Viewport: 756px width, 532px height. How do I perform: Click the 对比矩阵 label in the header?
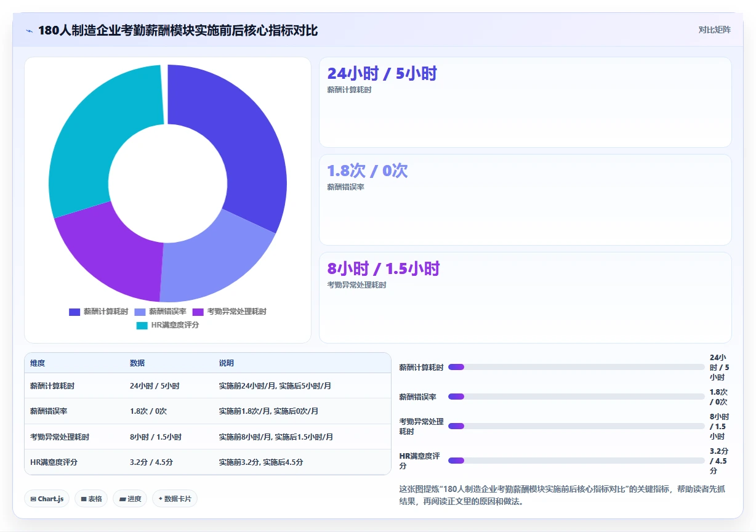[714, 30]
